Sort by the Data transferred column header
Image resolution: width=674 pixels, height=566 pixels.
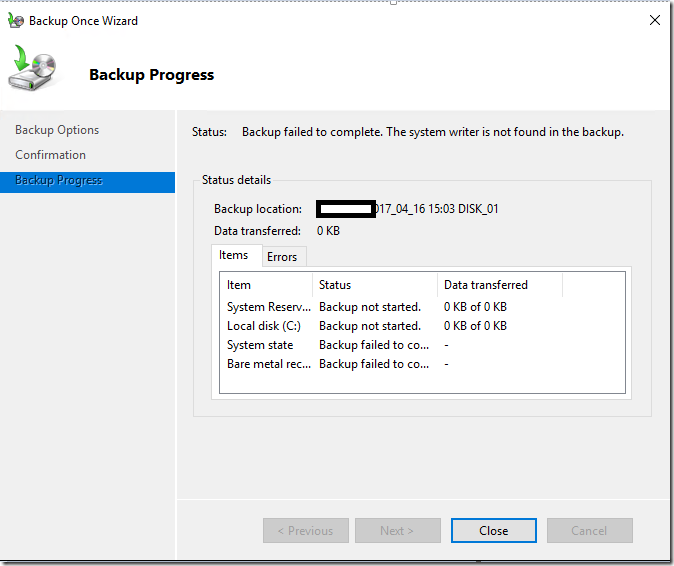[x=500, y=285]
